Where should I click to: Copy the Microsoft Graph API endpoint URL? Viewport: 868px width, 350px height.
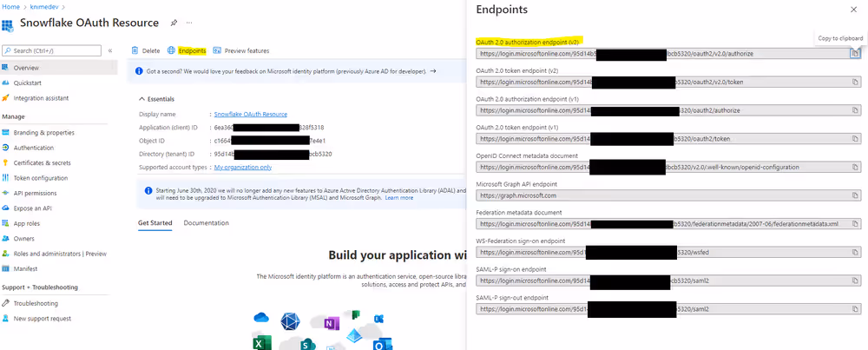tap(854, 195)
